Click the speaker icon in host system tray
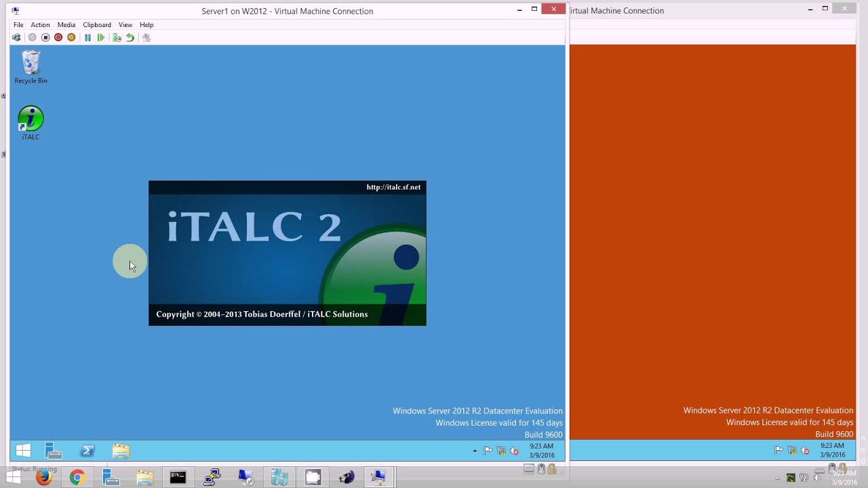868x488 pixels. point(818,478)
